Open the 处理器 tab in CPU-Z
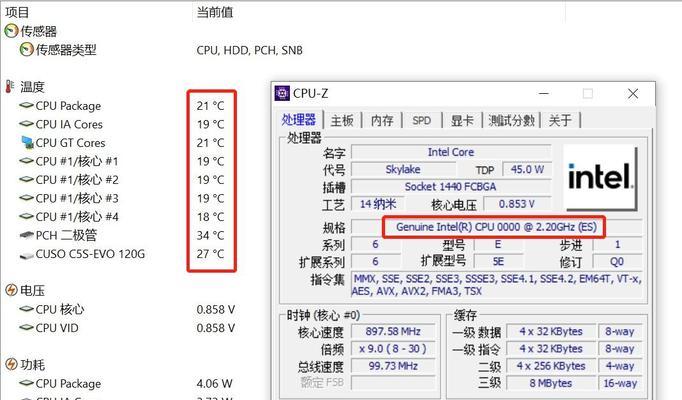The image size is (682, 400). tap(298, 120)
